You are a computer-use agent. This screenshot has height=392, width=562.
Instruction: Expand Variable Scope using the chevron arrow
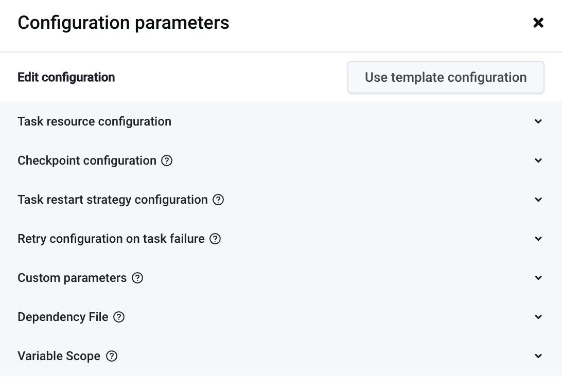538,356
